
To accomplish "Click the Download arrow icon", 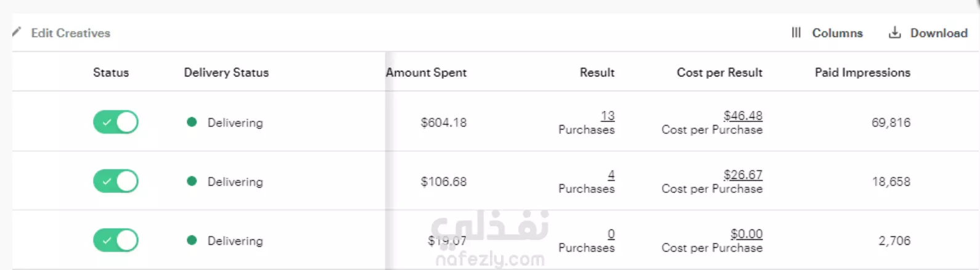I will 894,33.
